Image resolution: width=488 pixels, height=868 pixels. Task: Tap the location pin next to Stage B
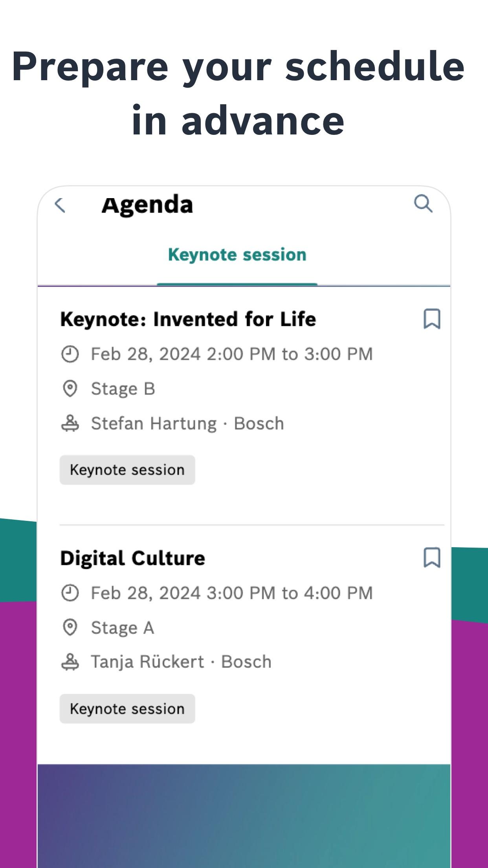point(70,389)
